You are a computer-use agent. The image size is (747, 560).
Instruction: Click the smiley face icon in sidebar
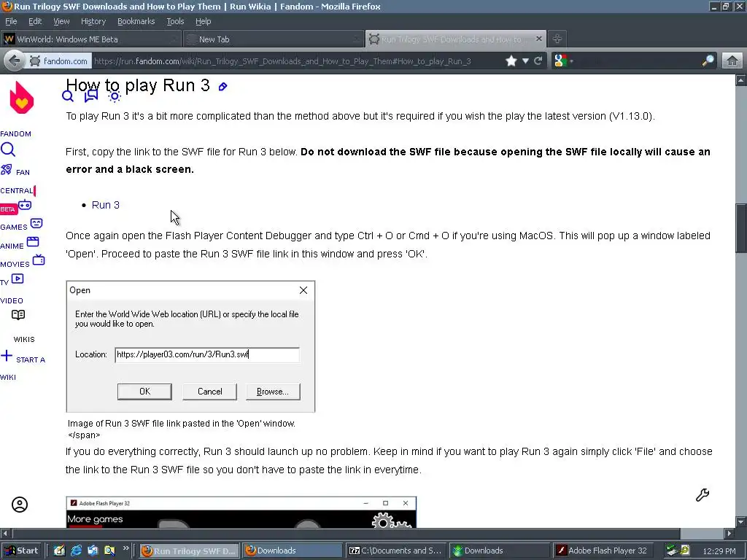tap(36, 223)
